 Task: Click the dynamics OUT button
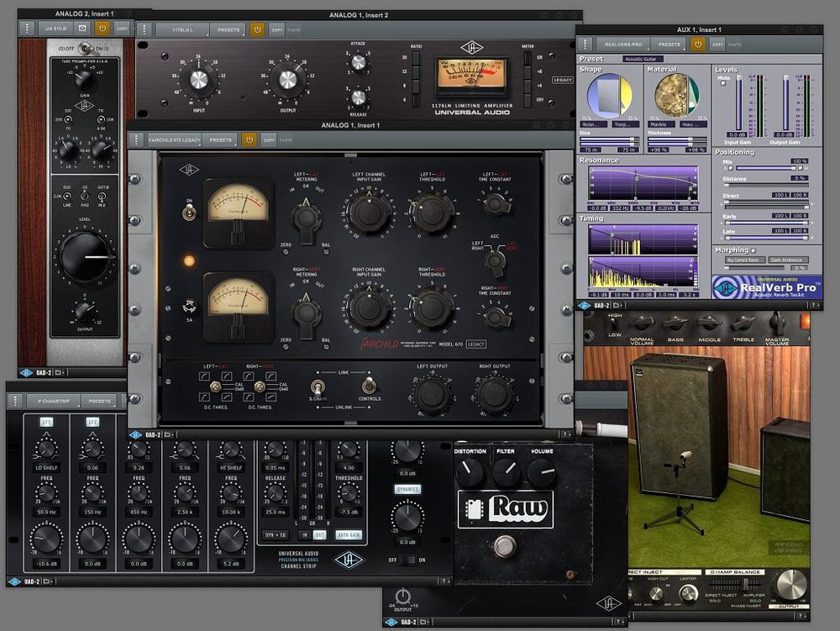click(319, 534)
